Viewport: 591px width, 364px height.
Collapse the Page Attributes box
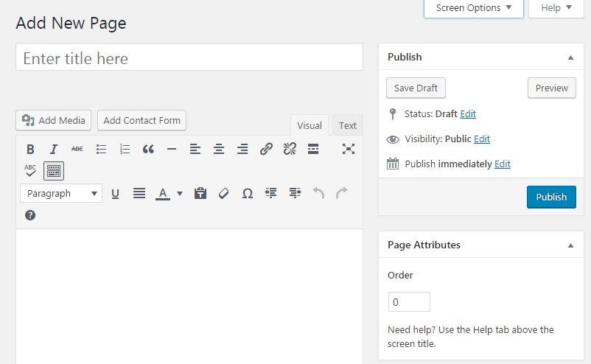570,245
